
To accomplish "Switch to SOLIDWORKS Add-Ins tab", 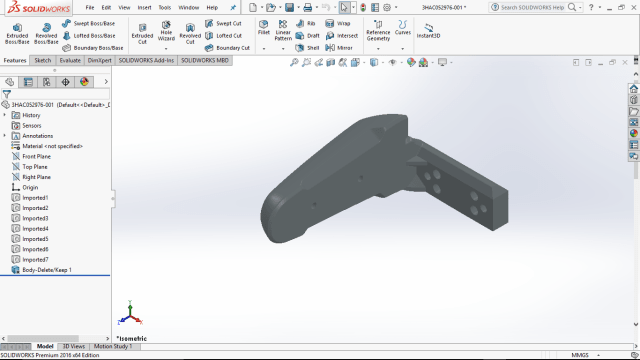I will pyautogui.click(x=146, y=60).
